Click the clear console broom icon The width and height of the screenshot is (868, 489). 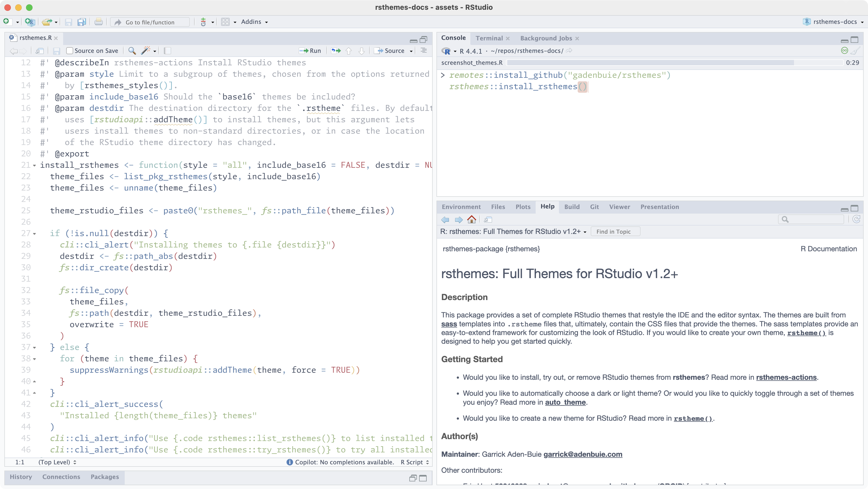tap(855, 51)
